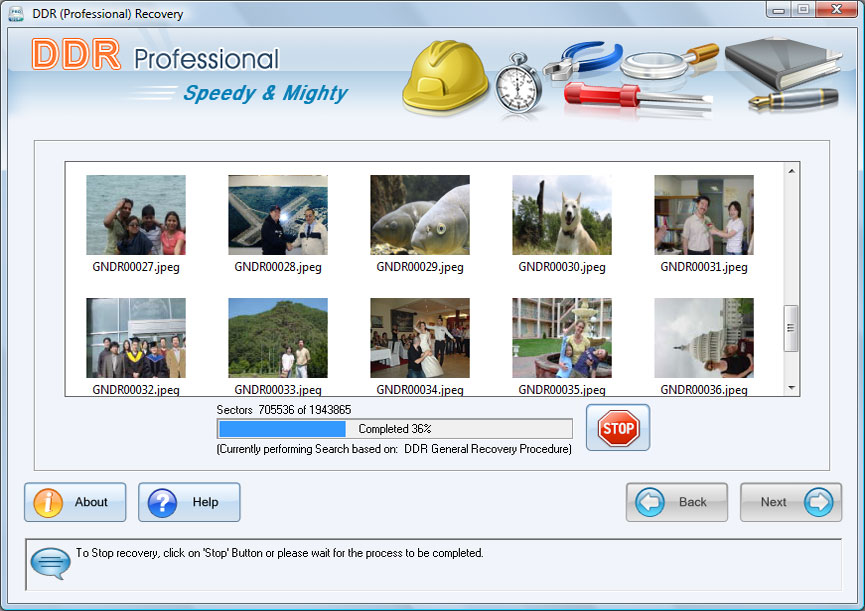Go Back to the previous step
The width and height of the screenshot is (865, 611).
pos(677,502)
